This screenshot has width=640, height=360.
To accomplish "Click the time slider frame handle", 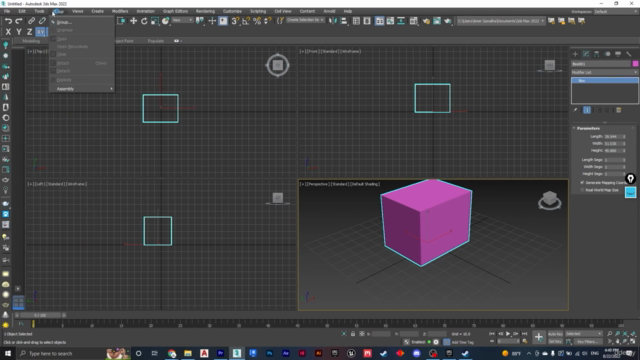I will pyautogui.click(x=40, y=315).
